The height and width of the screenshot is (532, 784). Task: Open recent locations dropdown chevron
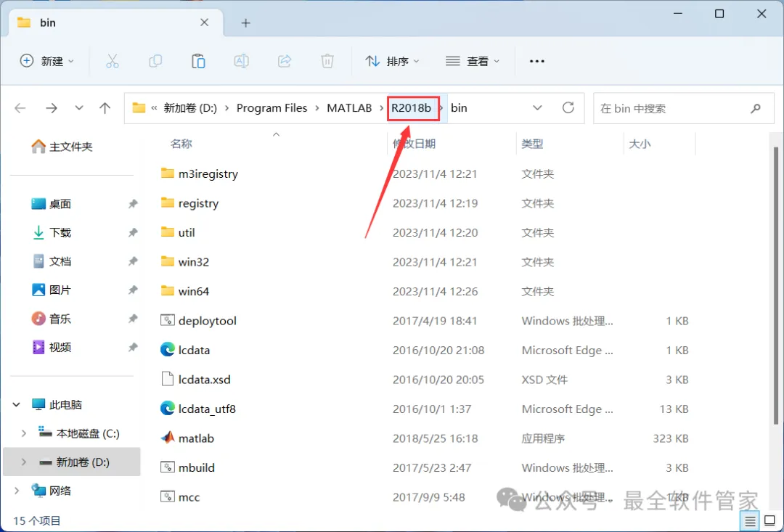tap(79, 108)
